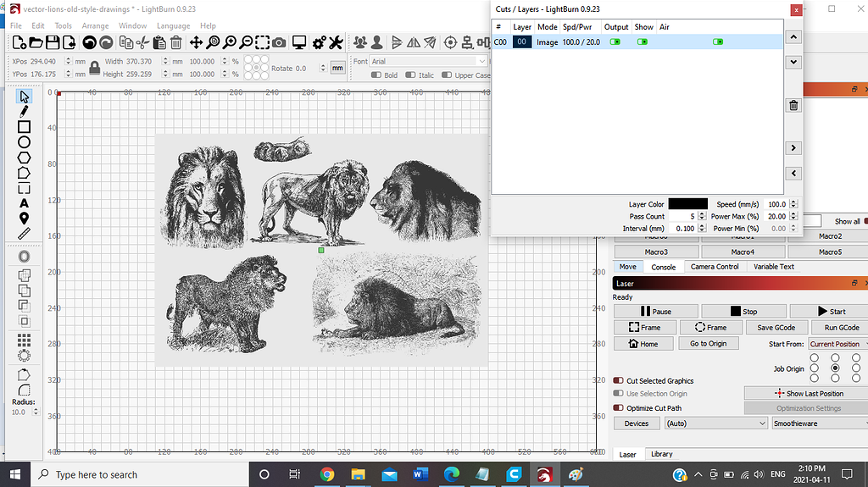Zoom in with magnifier plus icon
This screenshot has height=487, width=868.
click(229, 42)
